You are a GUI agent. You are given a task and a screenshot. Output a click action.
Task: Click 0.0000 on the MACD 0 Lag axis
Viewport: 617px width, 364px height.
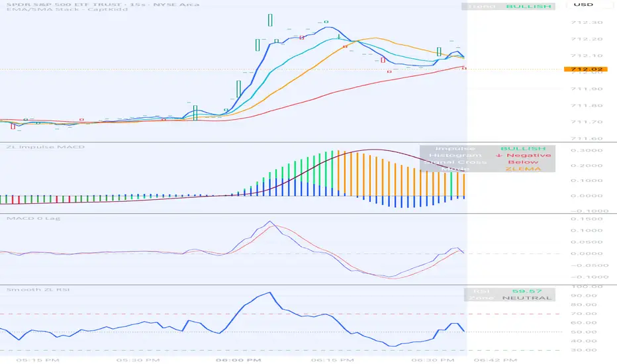click(x=587, y=253)
